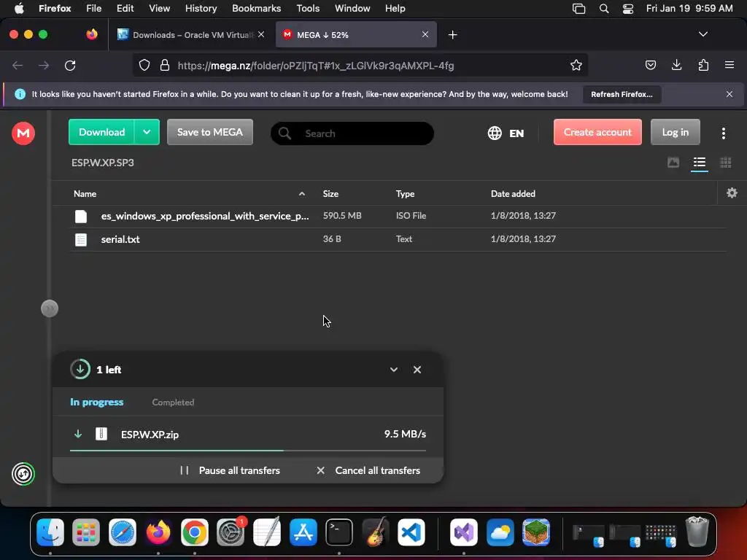This screenshot has height=560, width=747.
Task: Click Save to MEGA button
Action: pos(209,132)
